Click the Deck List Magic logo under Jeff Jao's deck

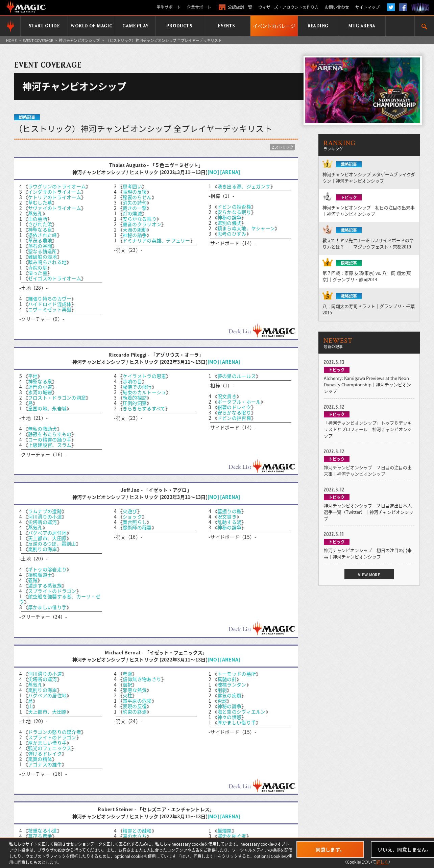[262, 629]
